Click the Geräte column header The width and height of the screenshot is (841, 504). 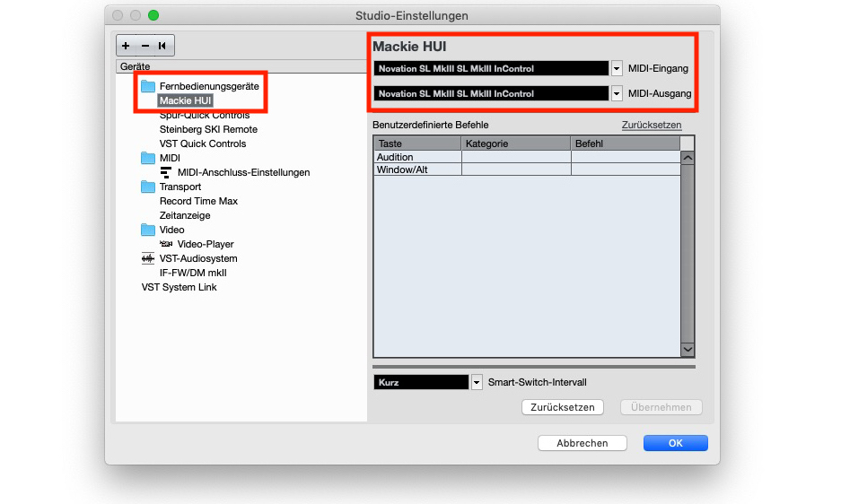[x=241, y=66]
